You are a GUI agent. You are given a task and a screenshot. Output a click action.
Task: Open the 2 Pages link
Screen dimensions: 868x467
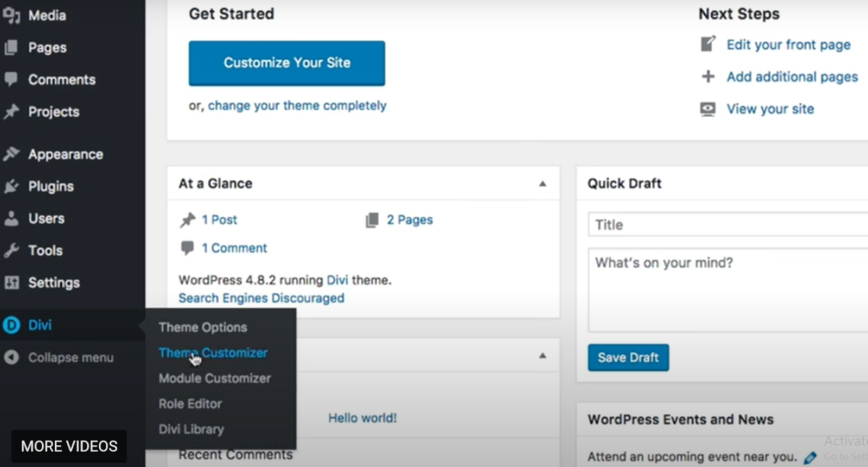(x=410, y=220)
